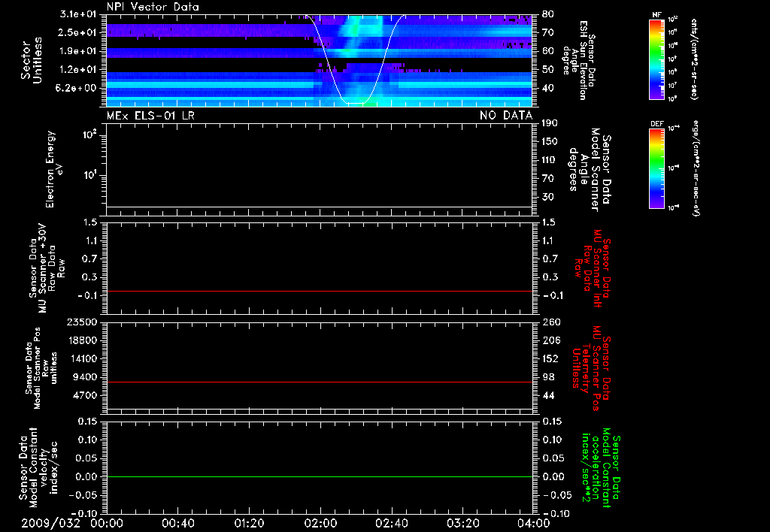Image resolution: width=770 pixels, height=532 pixels.
Task: Select the "Electron Energy eV" axis title
Action: pos(53,169)
